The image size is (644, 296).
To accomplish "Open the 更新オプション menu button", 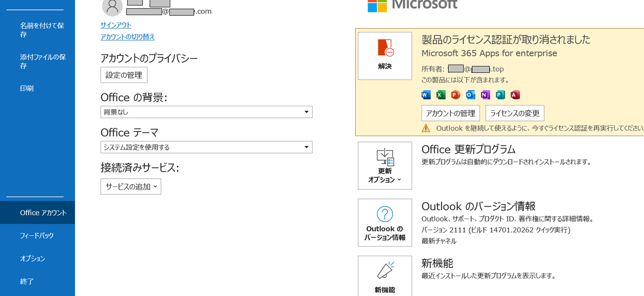I will click(x=385, y=165).
